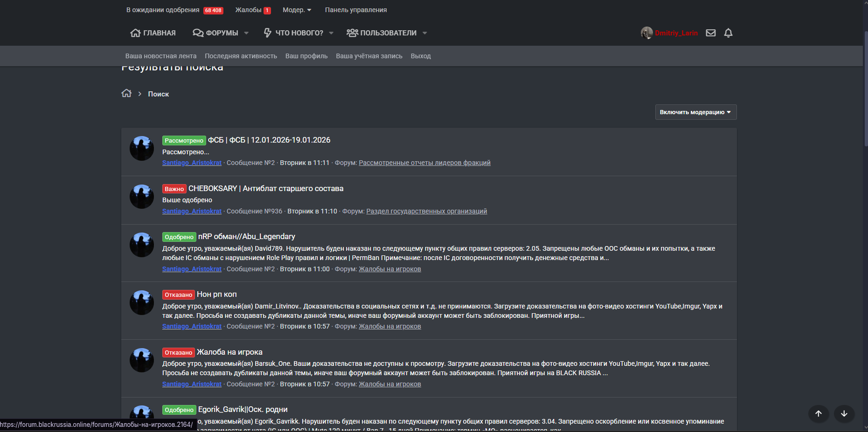Open Santiago_Aristokrat under CHEBOKSARY result
Viewport: 868px width, 432px height.
(192, 211)
